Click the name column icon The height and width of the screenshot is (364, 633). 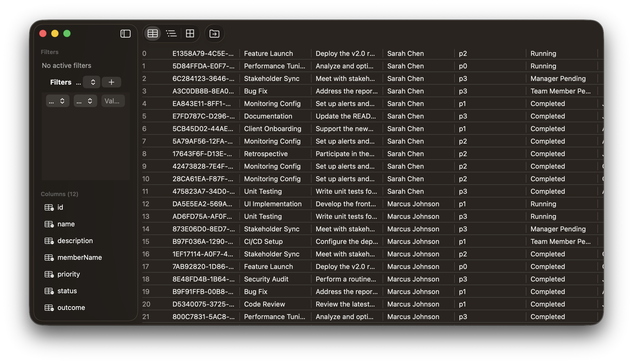49,224
